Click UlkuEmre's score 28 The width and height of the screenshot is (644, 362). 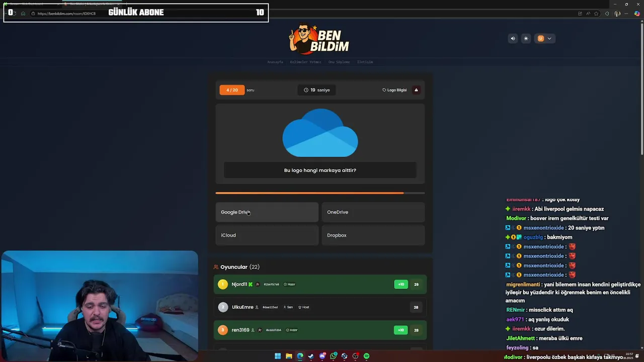coord(416,307)
